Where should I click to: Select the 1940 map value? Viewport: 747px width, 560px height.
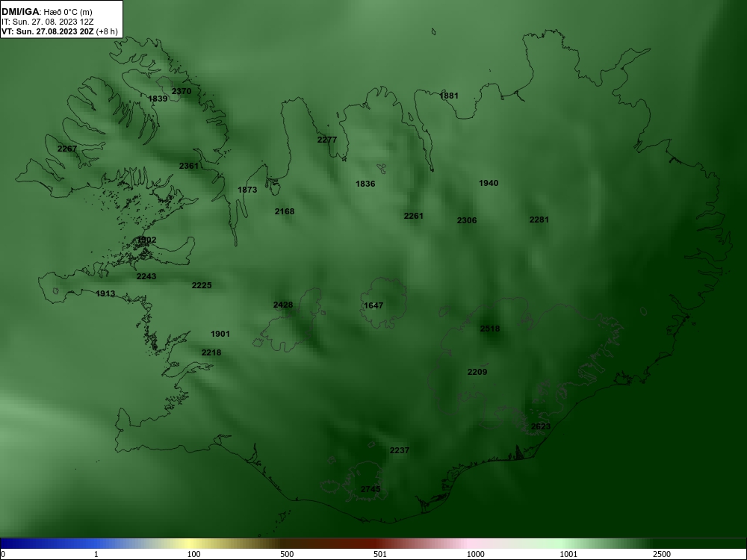489,183
